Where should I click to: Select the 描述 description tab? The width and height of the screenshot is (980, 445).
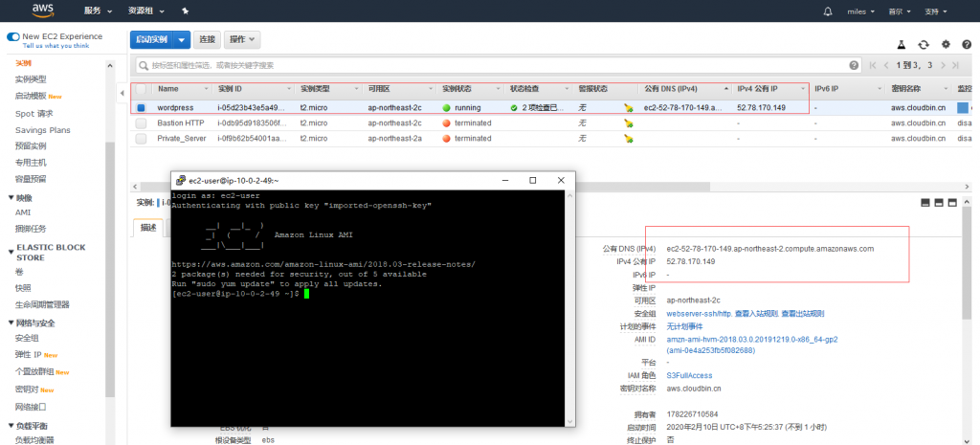coord(148,228)
